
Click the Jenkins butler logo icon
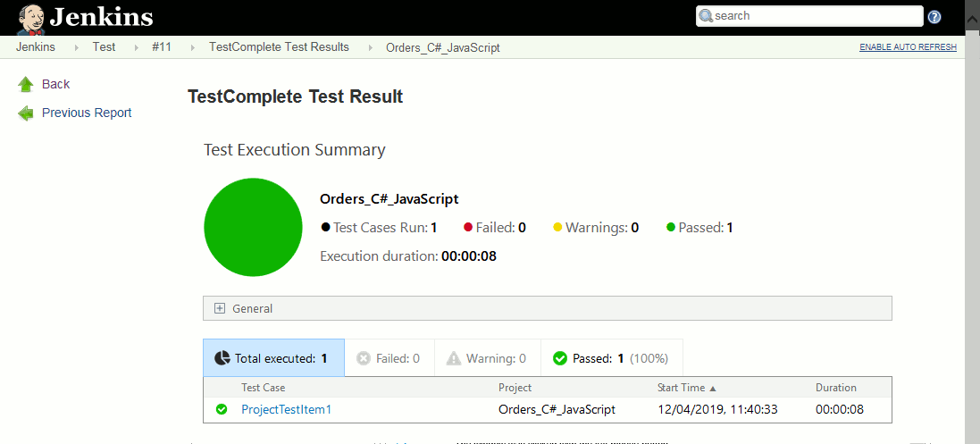click(30, 17)
